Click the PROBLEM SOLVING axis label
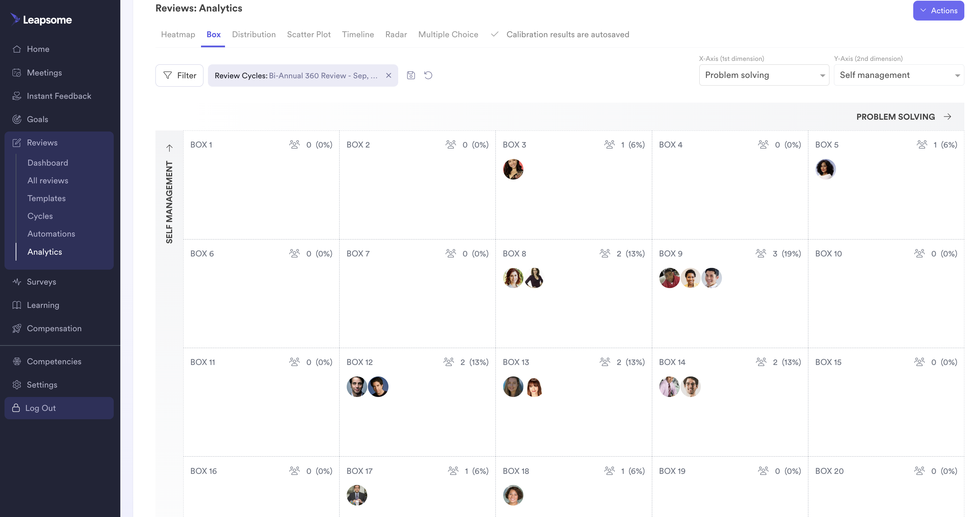Screen dimensions: 980x517 (x=895, y=117)
